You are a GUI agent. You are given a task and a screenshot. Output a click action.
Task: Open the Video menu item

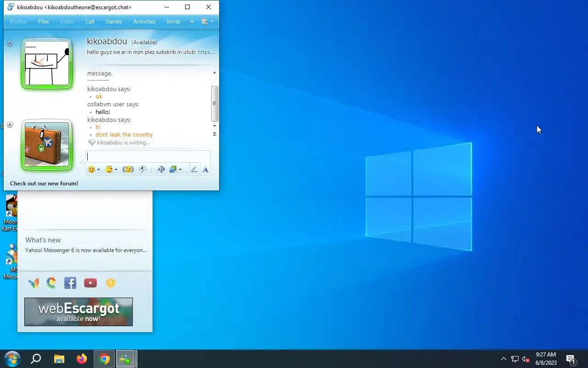coord(67,22)
